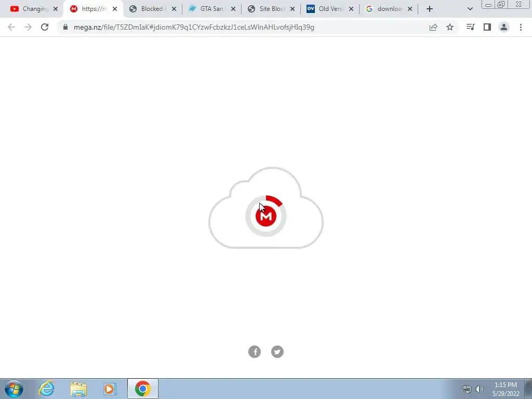Close the YouTube Changing tab

click(56, 9)
